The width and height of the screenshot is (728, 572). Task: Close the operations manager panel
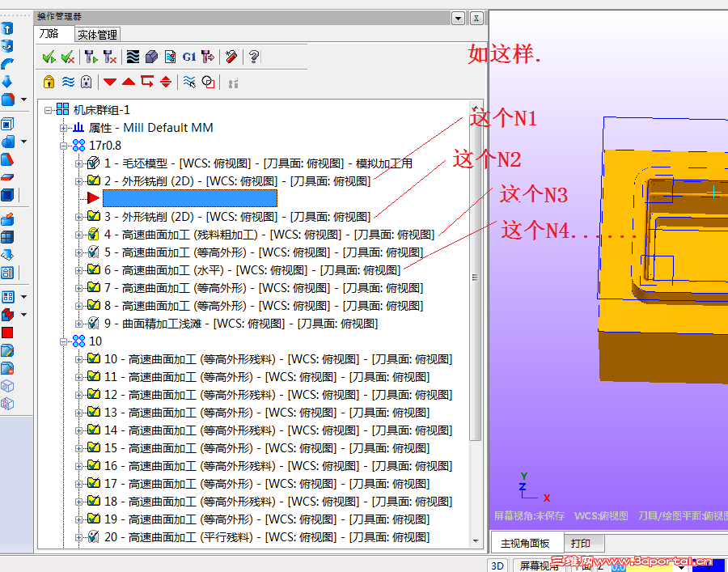point(476,18)
